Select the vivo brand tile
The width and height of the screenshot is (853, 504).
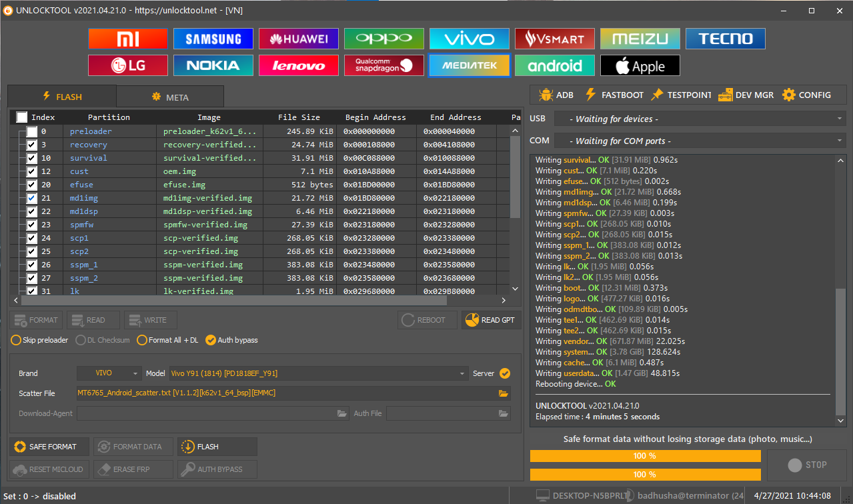pos(470,39)
